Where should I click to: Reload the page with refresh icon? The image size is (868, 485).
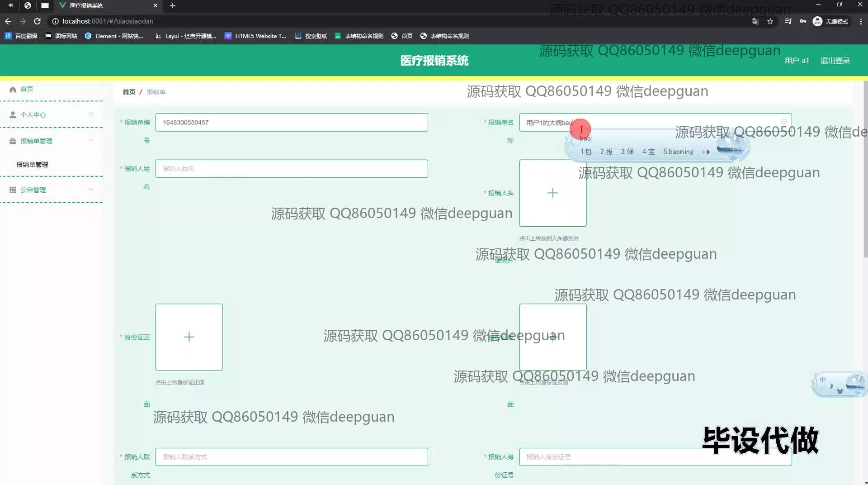[38, 21]
